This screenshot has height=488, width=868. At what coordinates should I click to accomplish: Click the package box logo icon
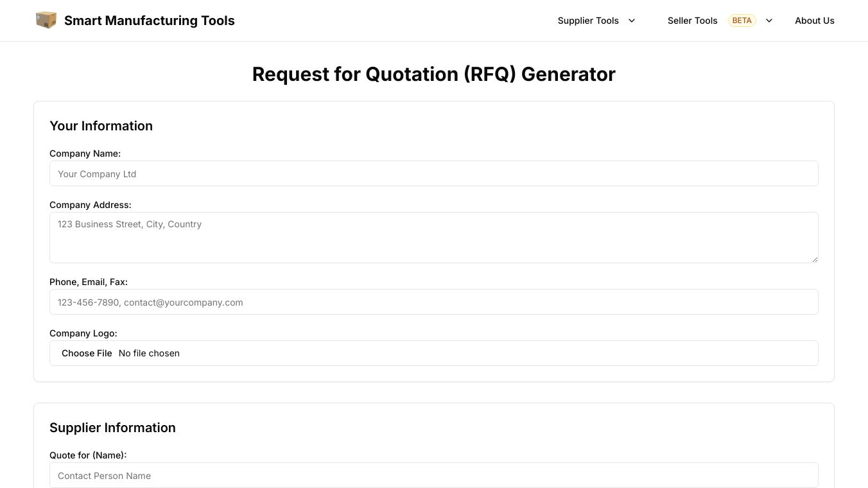pos(46,20)
